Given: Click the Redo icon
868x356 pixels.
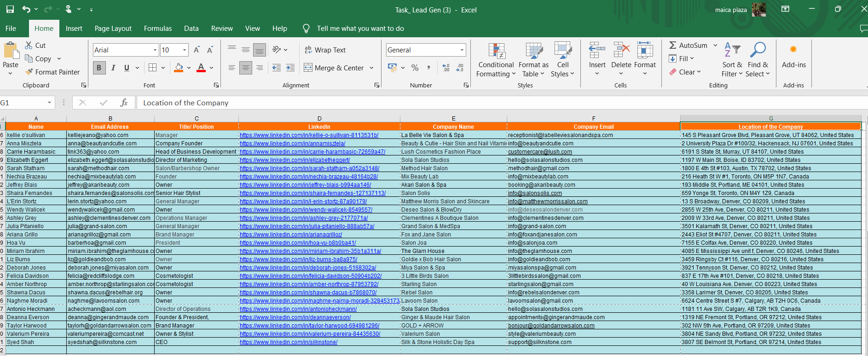Looking at the screenshot, I should coord(48,9).
